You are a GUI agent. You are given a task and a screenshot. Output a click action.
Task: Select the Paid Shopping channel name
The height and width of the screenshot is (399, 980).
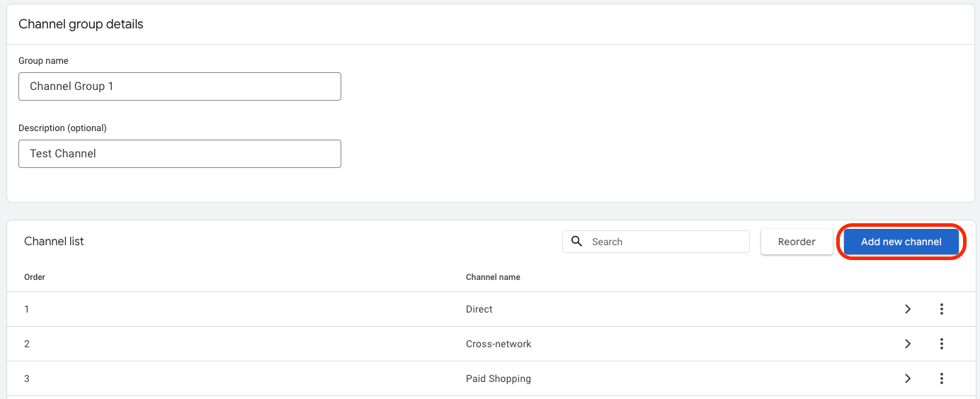point(498,378)
